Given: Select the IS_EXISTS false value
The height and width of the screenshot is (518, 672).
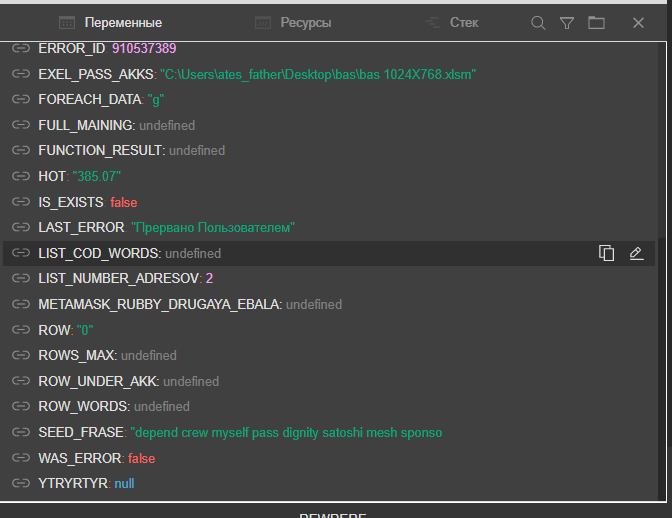Looking at the screenshot, I should [124, 202].
